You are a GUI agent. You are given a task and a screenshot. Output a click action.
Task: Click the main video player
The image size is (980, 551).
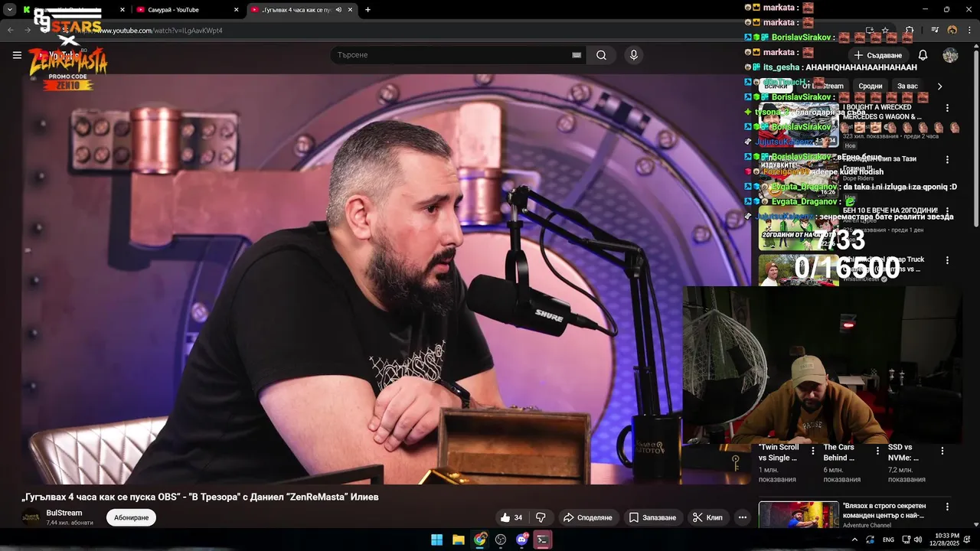386,279
